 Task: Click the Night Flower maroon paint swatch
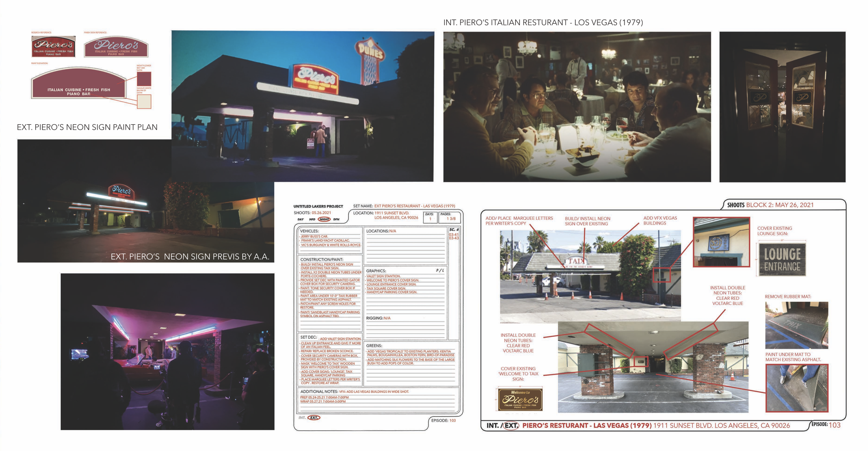coord(144,79)
